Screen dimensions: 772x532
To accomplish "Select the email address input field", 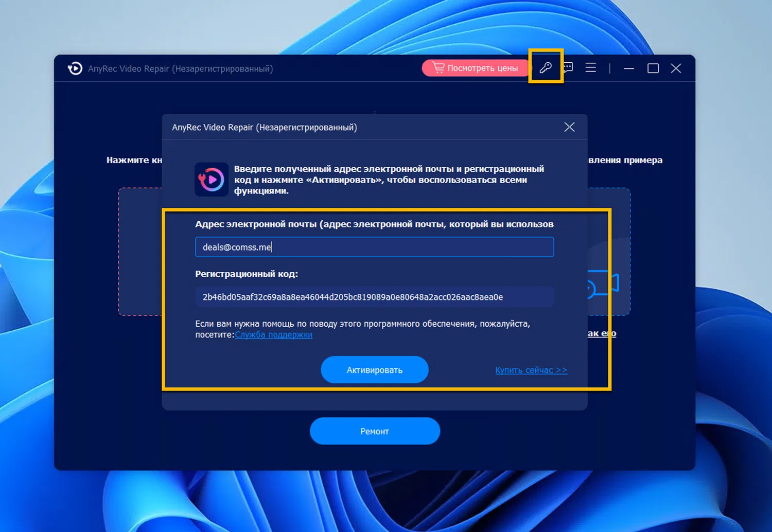I will 374,247.
